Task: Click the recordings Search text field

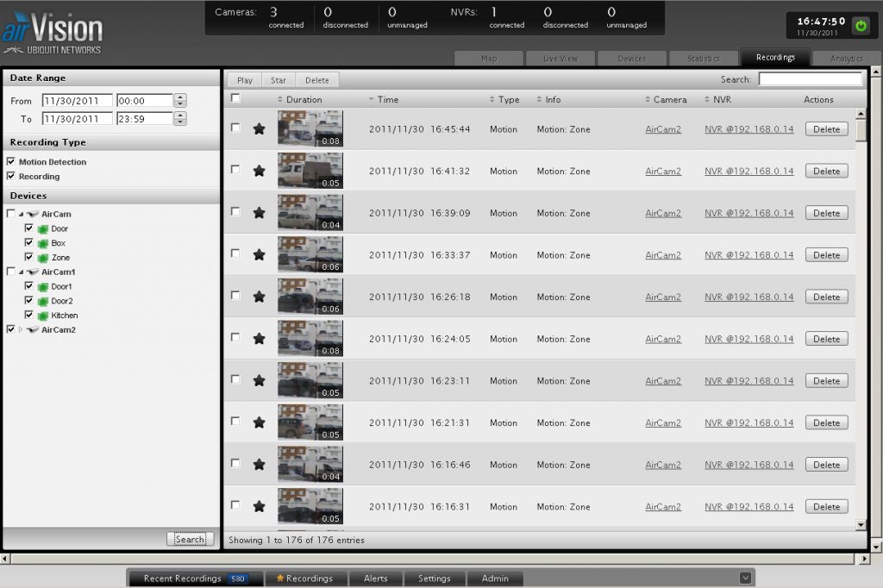Action: click(810, 79)
